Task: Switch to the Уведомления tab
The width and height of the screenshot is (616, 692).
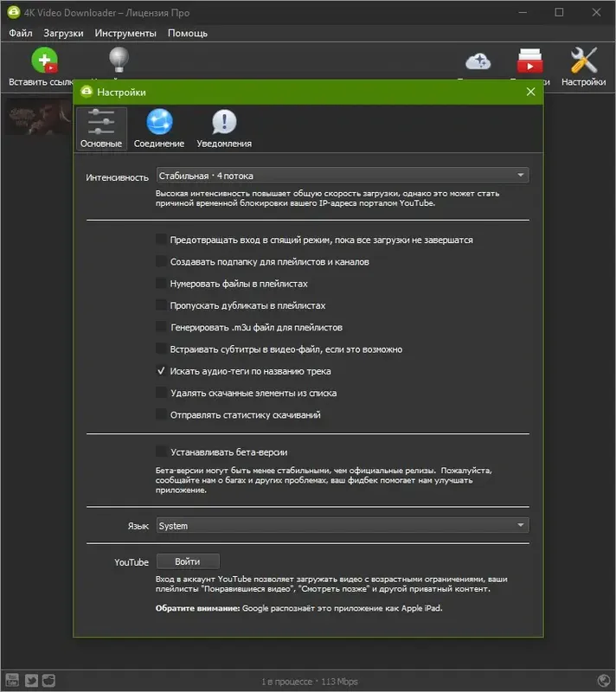Action: (224, 128)
